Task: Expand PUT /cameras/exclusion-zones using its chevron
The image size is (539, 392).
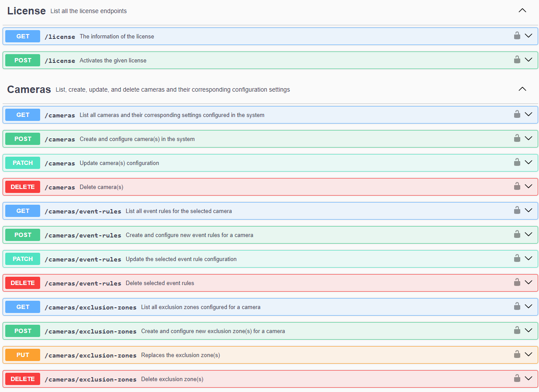Action: coord(529,354)
